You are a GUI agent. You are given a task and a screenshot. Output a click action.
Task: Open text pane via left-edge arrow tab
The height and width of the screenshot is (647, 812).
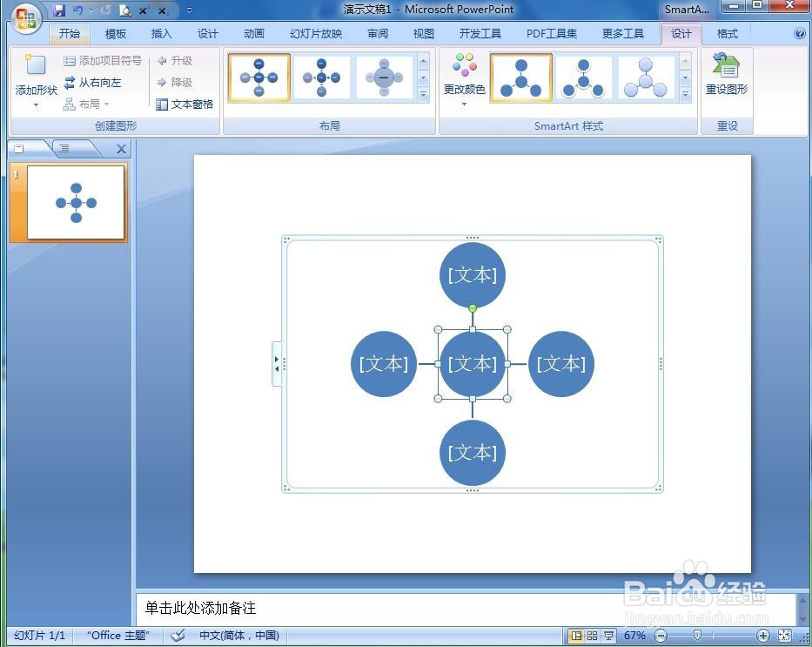(x=277, y=364)
